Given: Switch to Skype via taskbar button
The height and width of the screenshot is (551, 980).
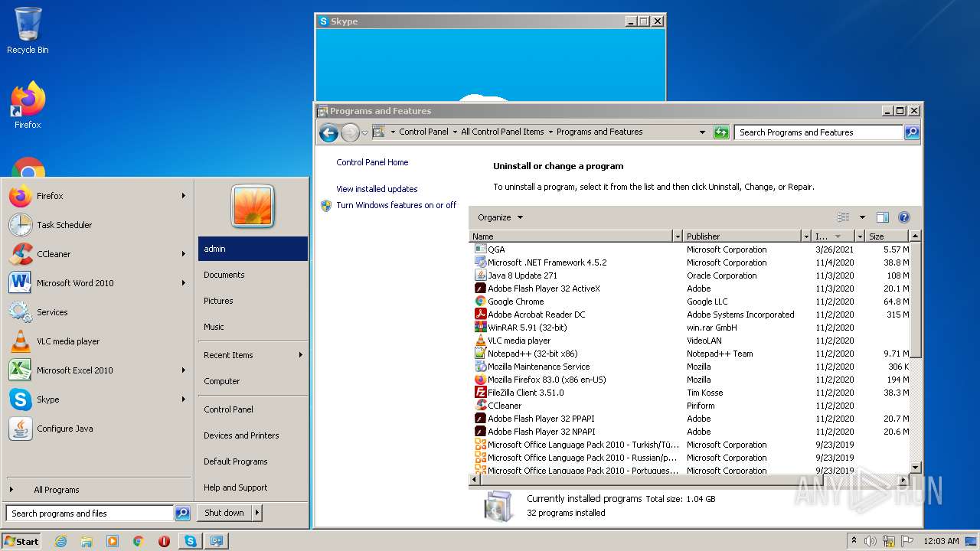Looking at the screenshot, I should coord(190,541).
